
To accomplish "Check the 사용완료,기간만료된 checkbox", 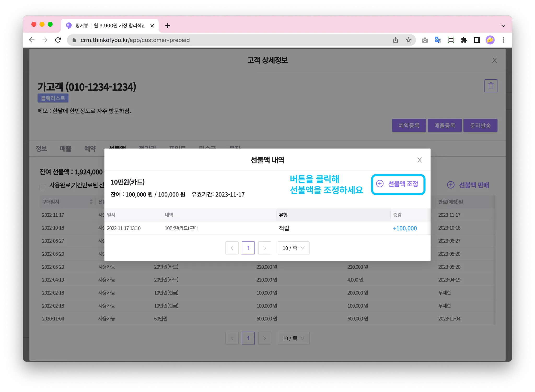I will point(43,187).
